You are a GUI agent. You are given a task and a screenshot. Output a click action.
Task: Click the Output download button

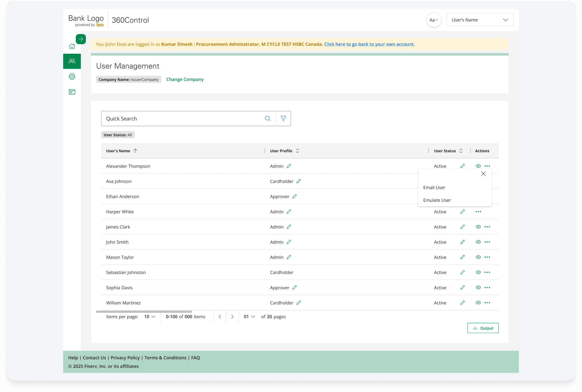click(483, 328)
